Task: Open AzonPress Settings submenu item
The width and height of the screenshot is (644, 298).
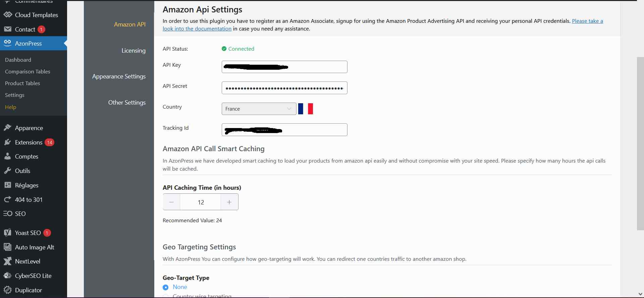Action: (x=15, y=95)
